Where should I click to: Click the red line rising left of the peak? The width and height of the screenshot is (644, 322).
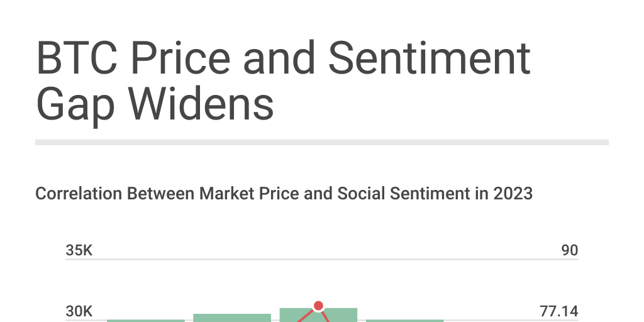pyautogui.click(x=305, y=316)
